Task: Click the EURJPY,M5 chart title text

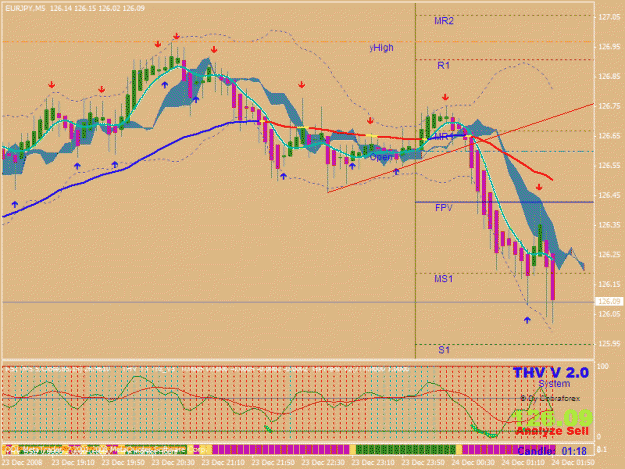Action: tap(25, 8)
